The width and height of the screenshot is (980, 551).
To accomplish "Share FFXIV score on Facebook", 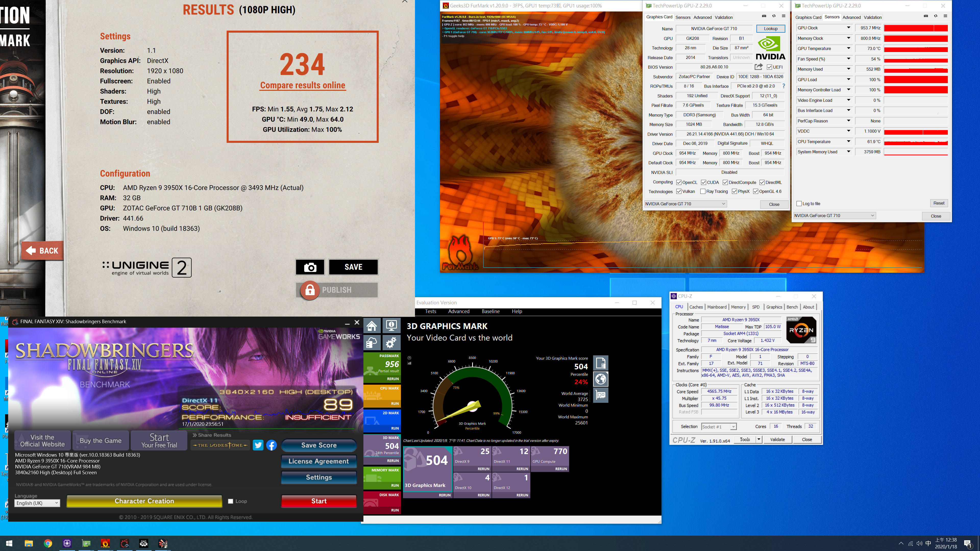I will 272,445.
